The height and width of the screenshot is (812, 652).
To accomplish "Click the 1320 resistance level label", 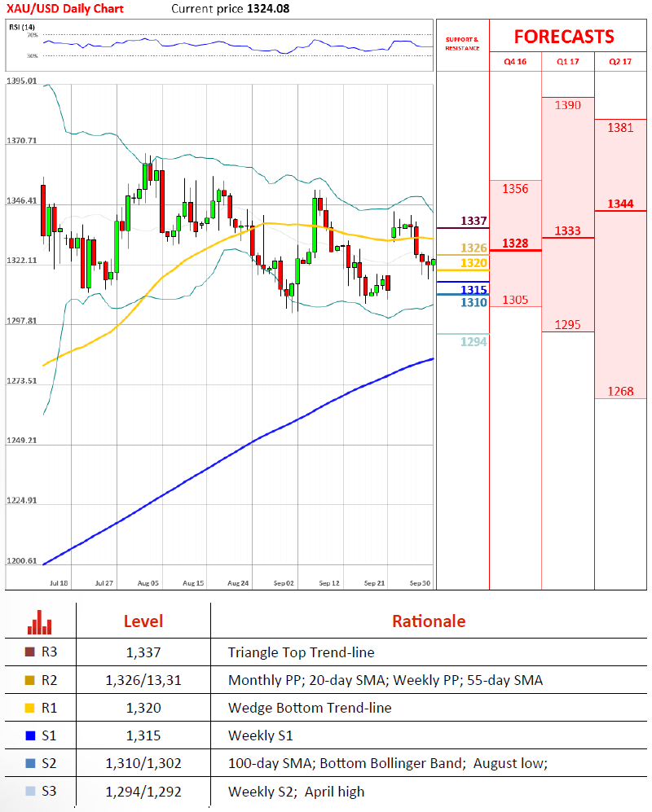I will point(474,263).
